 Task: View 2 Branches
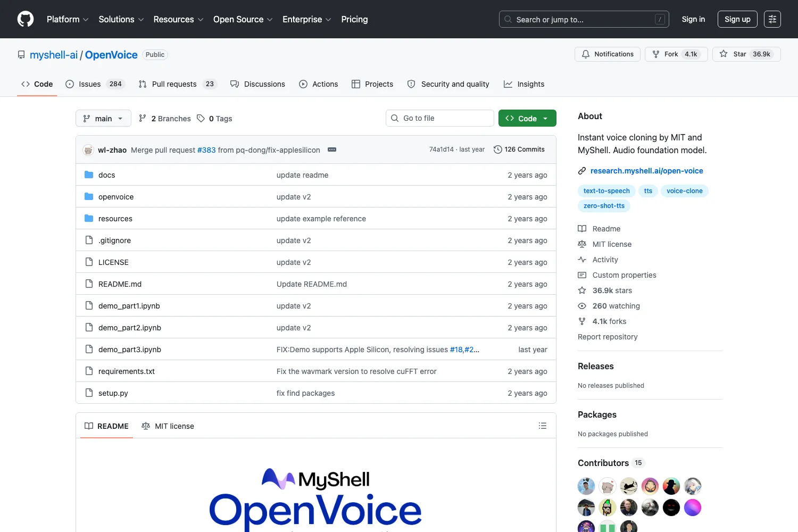pos(164,118)
